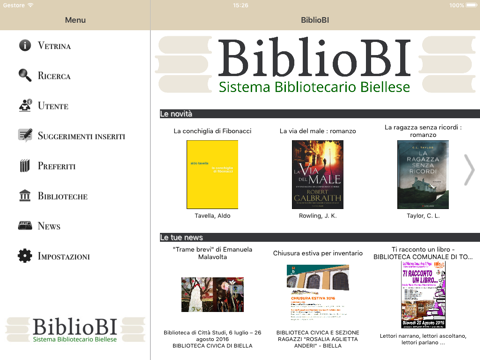Open the Ricerca menu item
Viewport: 480px width, 360px height.
coord(54,76)
